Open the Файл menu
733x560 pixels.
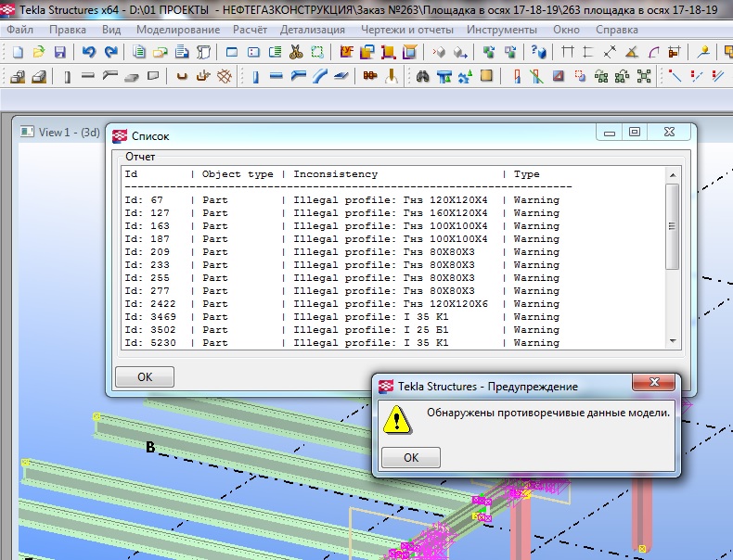coord(19,30)
